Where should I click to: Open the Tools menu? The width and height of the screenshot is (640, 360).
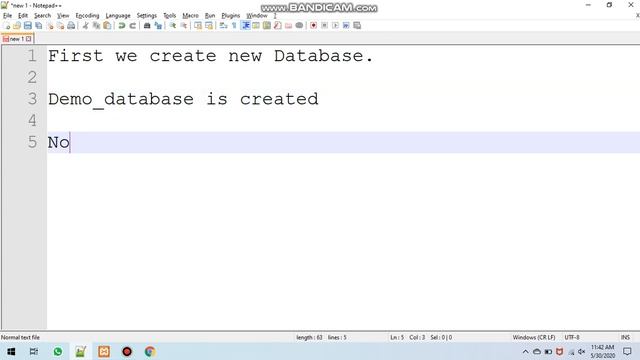(x=170, y=16)
